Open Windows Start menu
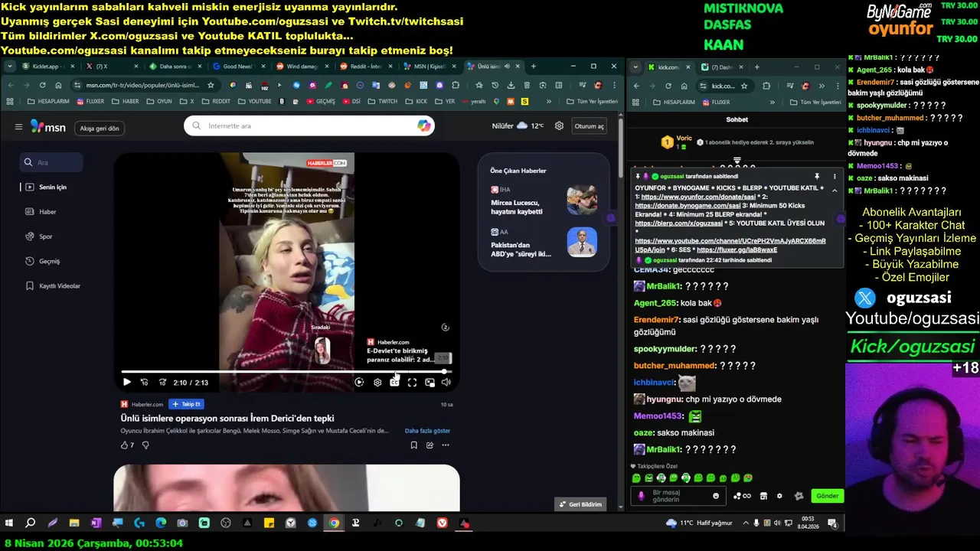The width and height of the screenshot is (980, 551). pos(9,523)
